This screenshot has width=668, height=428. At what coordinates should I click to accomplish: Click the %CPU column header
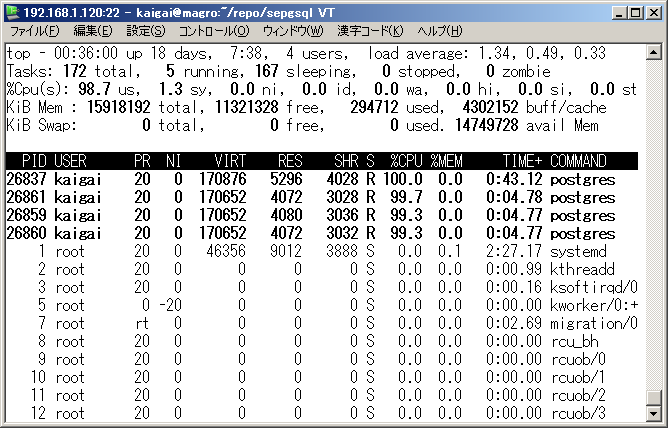point(405,161)
